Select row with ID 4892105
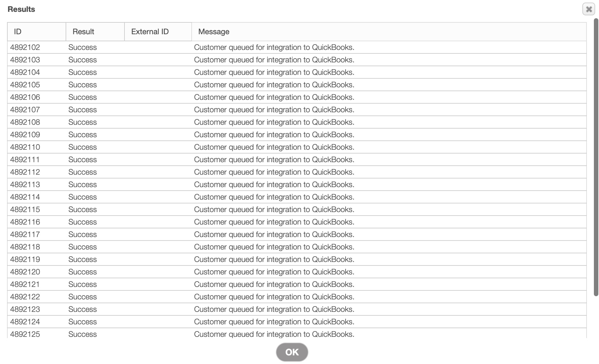Viewport: 599px width, 364px height. pyautogui.click(x=25, y=85)
